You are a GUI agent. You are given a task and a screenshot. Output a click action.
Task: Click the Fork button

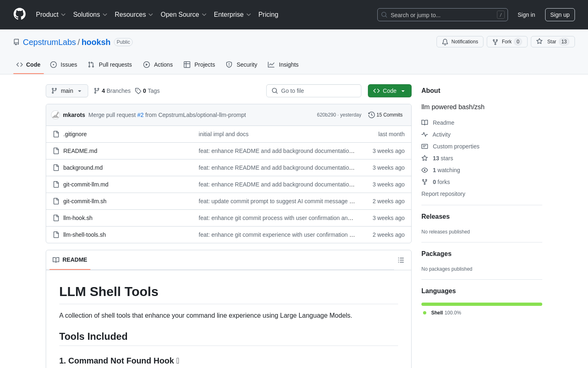point(507,42)
